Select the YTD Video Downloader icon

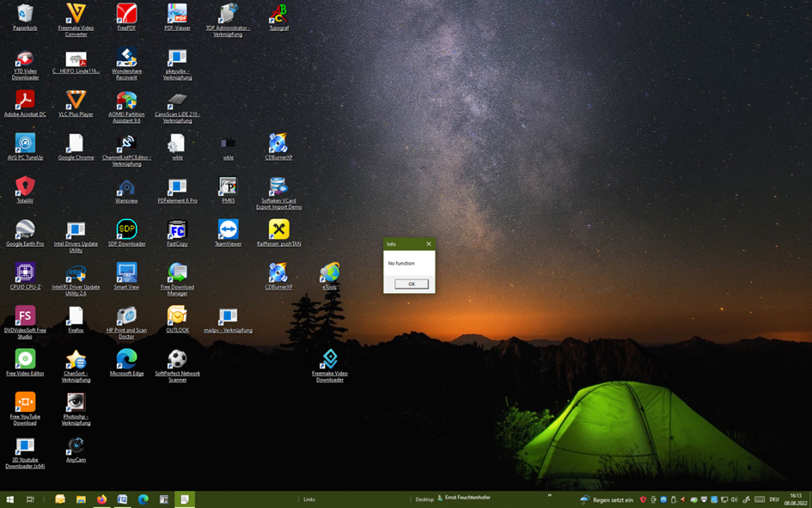pyautogui.click(x=25, y=64)
